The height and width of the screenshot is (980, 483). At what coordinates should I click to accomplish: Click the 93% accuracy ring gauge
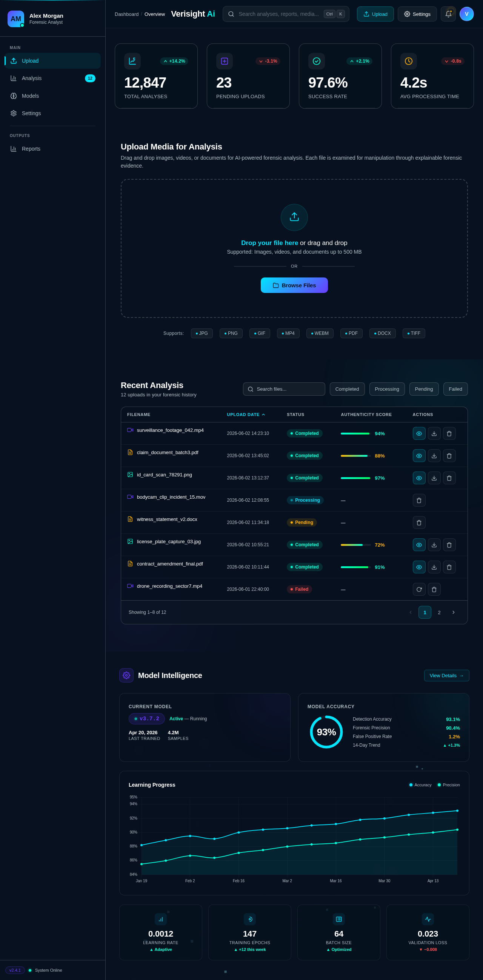pyautogui.click(x=326, y=732)
